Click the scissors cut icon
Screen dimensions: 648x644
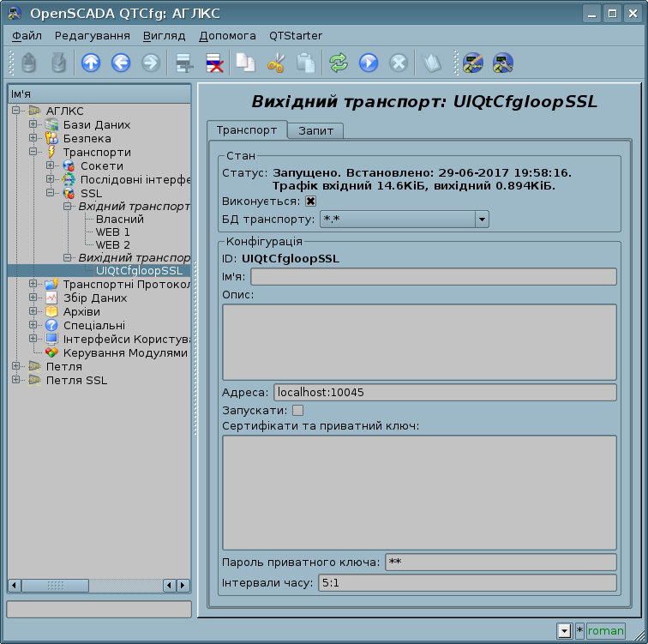pyautogui.click(x=275, y=63)
